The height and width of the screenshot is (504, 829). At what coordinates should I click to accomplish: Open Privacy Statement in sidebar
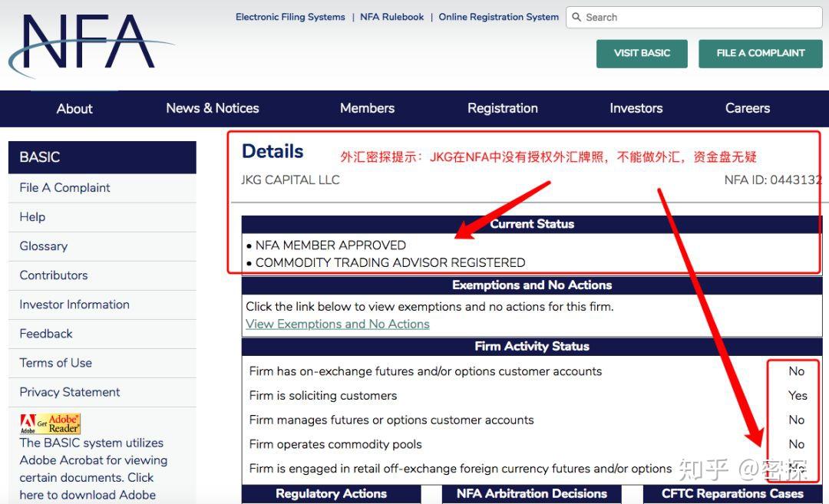(x=102, y=392)
